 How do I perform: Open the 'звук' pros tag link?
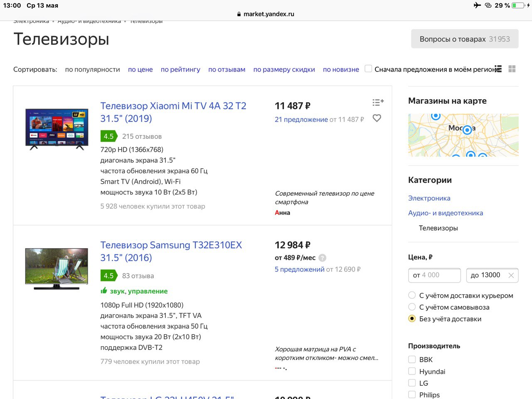[118, 291]
